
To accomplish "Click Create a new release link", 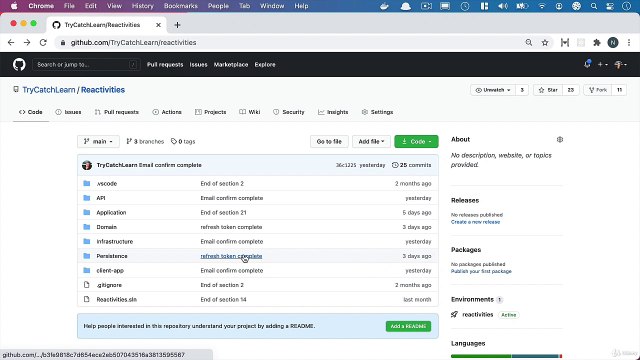I will point(475,222).
